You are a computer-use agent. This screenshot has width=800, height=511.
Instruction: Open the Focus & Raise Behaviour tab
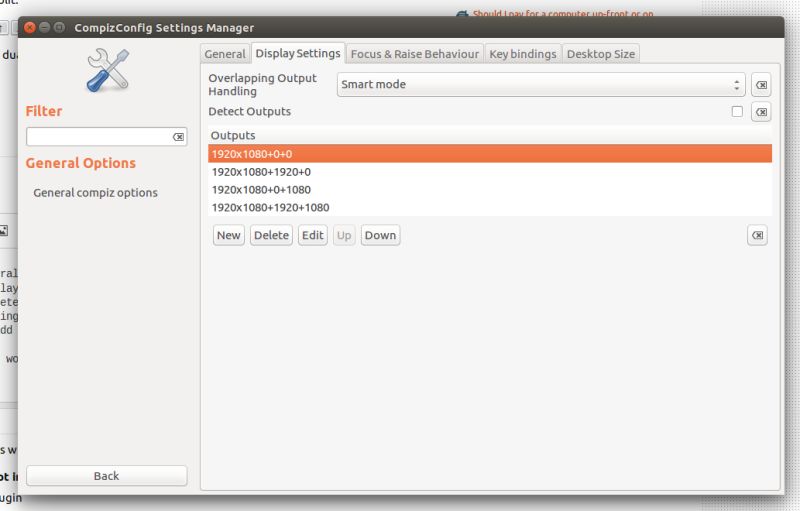coord(415,54)
